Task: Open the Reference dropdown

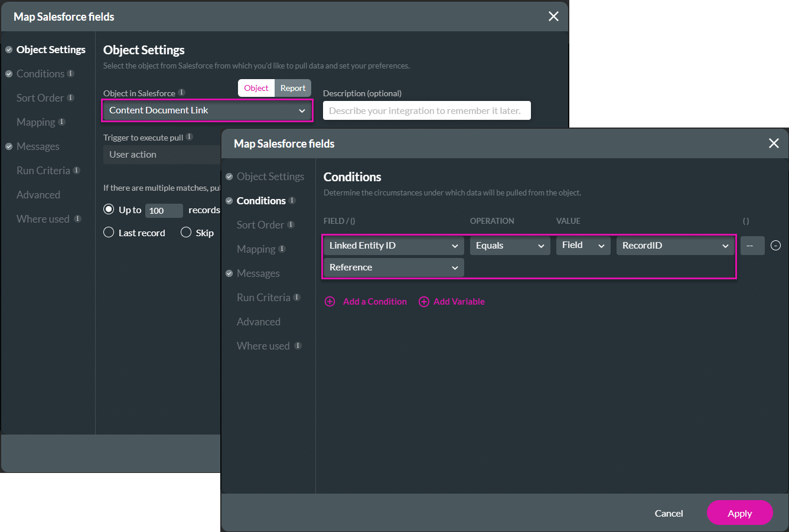Action: pos(394,267)
